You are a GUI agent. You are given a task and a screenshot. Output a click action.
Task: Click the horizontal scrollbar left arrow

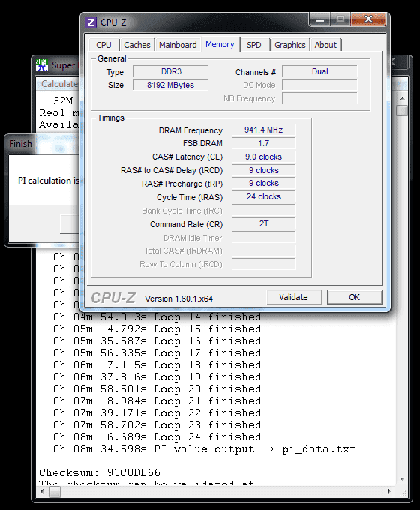click(x=42, y=492)
